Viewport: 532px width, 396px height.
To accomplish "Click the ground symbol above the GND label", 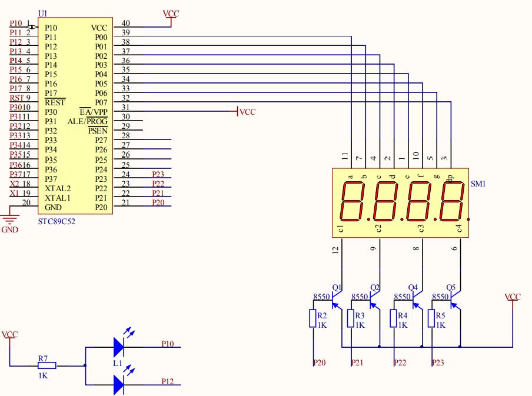I will (10, 219).
